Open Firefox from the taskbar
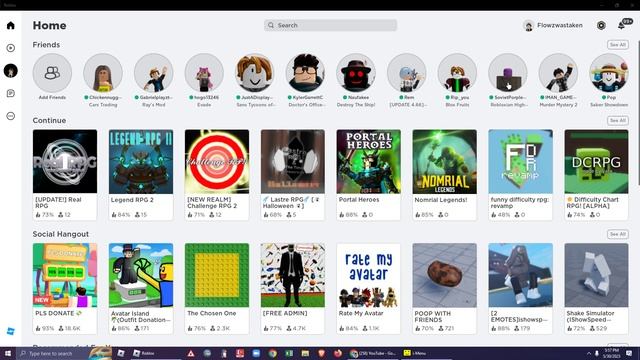This screenshot has height=360, width=640. click(x=338, y=353)
